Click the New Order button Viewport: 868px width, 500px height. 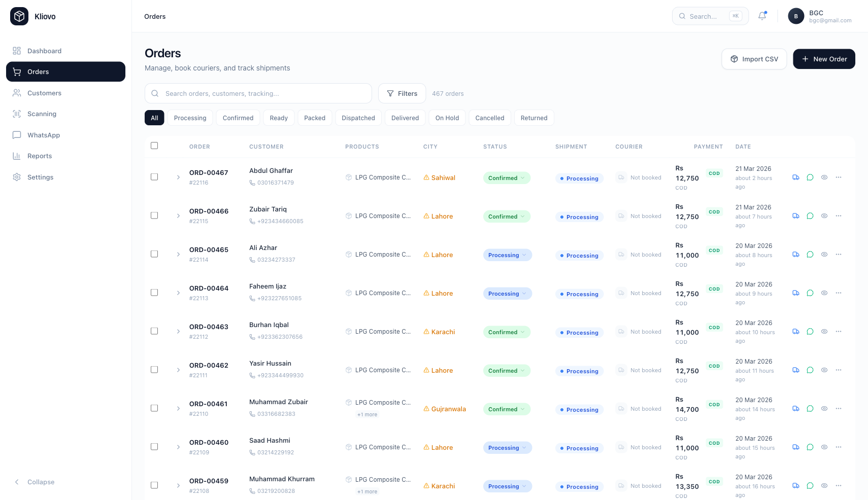(x=823, y=59)
